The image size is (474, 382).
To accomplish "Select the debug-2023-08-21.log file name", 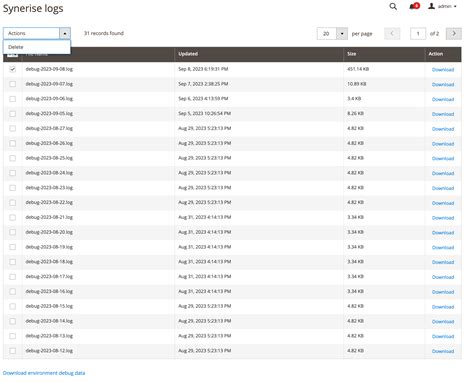I will pyautogui.click(x=49, y=217).
